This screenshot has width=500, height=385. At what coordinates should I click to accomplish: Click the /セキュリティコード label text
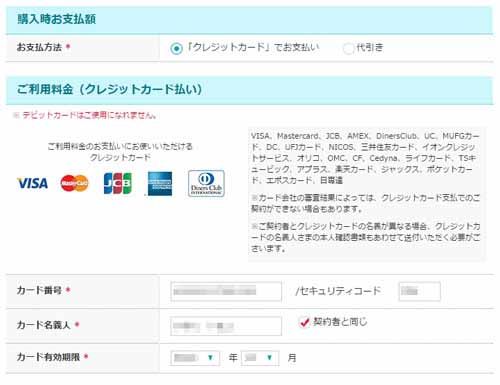(338, 291)
